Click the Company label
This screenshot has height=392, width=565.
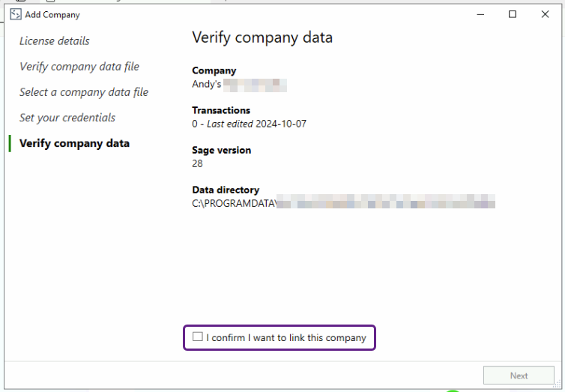[x=214, y=70]
